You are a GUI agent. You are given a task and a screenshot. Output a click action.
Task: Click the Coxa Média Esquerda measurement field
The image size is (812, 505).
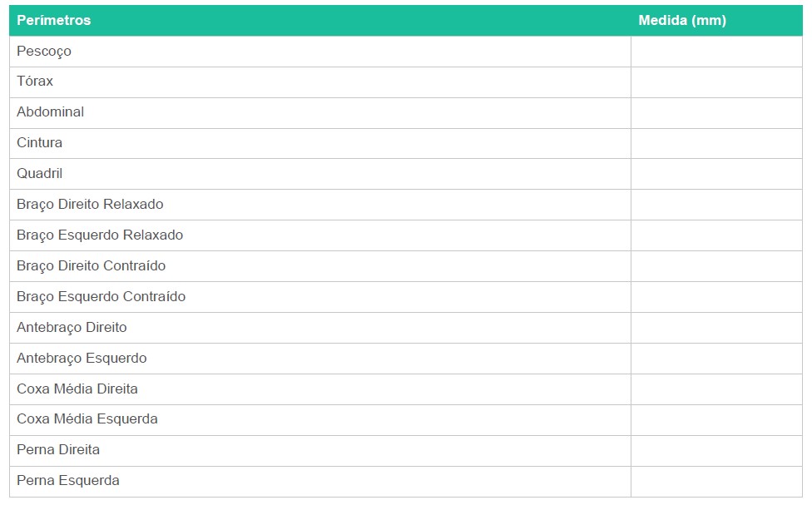coord(716,420)
